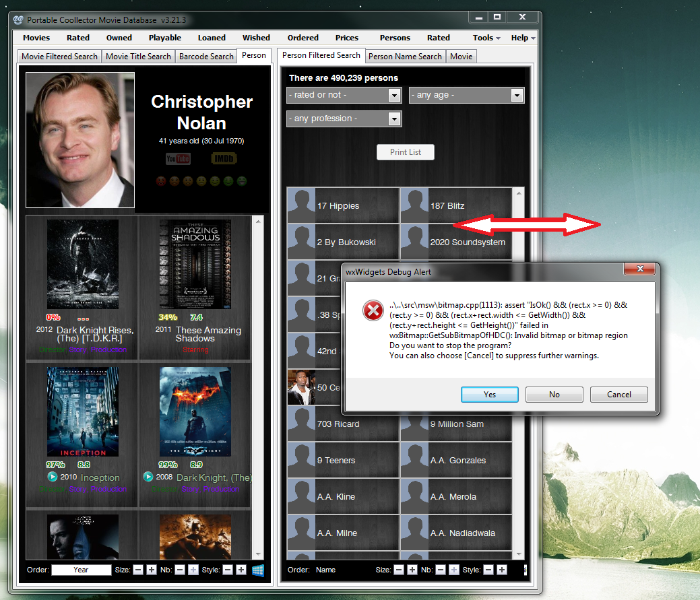Click the application icon in title bar
Image resolution: width=700 pixels, height=600 pixels.
coord(18,20)
